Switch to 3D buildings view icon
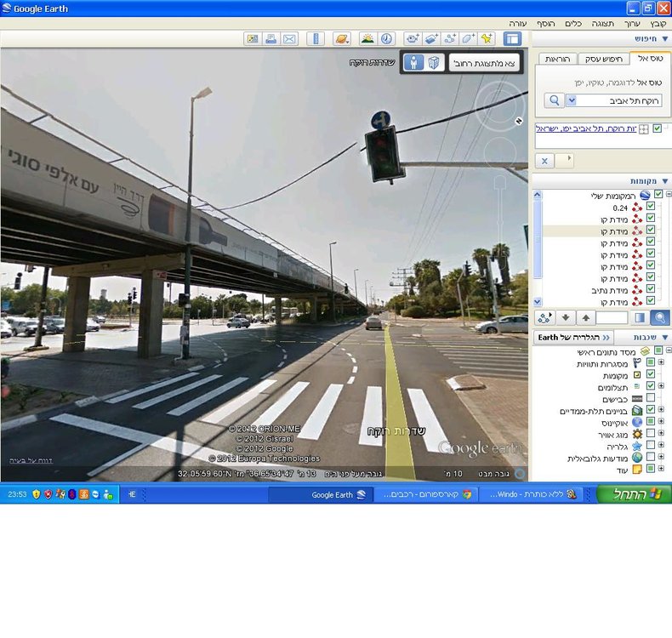Screen dimensions: 672x638 (433, 63)
